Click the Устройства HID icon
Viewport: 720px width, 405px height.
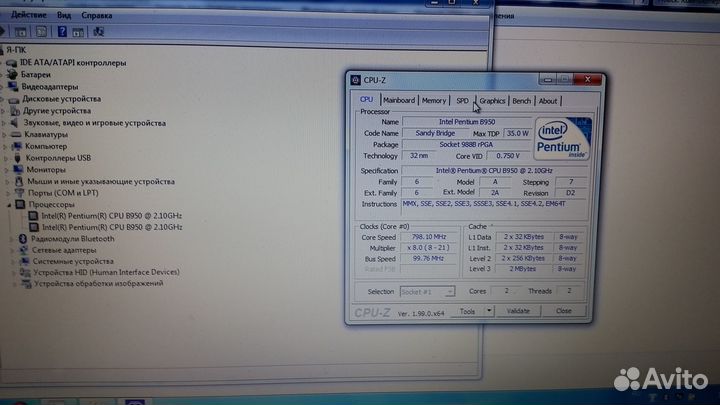click(x=25, y=272)
